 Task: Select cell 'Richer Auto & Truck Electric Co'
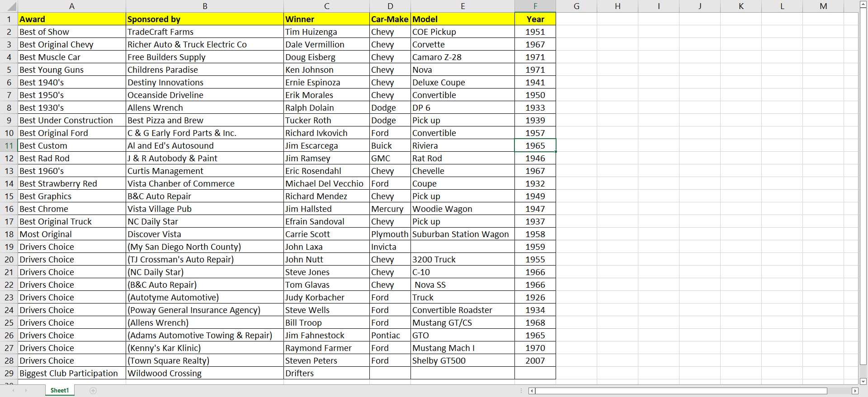click(205, 44)
